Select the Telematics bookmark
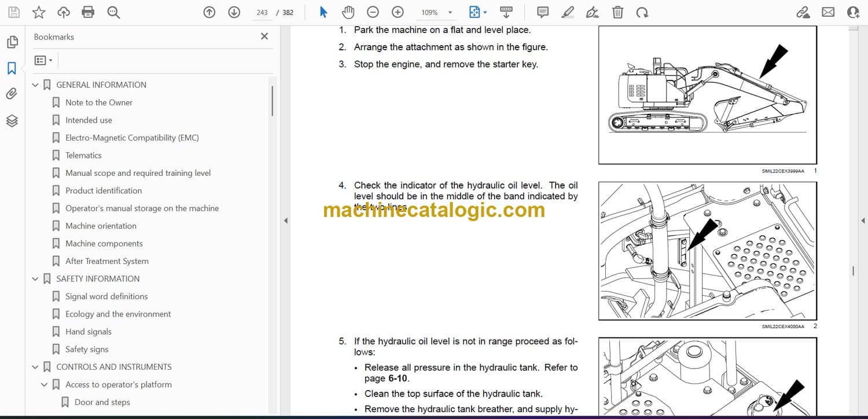Viewport: 868px width, 419px height. pos(83,155)
